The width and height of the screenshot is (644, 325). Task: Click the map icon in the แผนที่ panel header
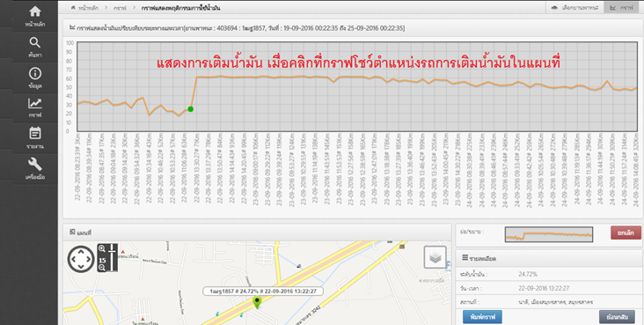click(72, 233)
